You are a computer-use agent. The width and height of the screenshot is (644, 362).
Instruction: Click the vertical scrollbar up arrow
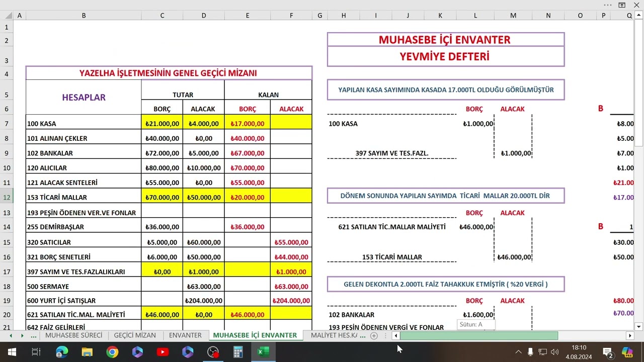[x=639, y=15]
